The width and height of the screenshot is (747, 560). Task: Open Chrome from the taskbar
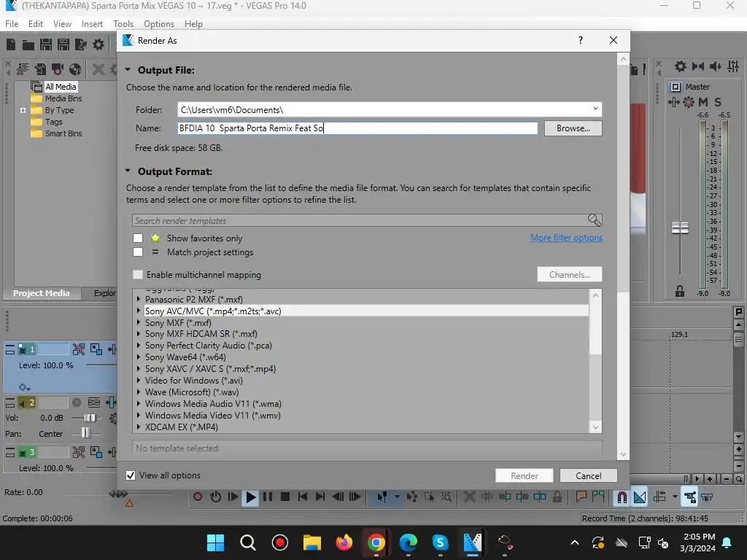point(376,542)
